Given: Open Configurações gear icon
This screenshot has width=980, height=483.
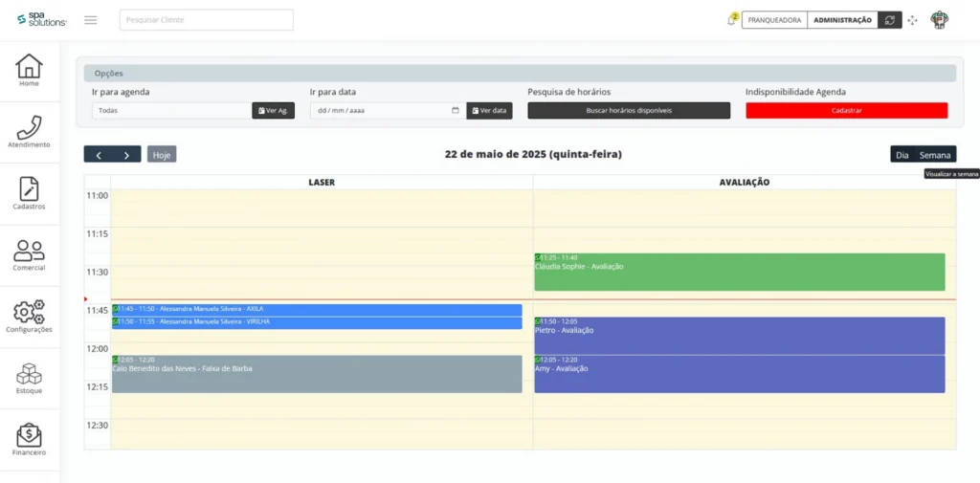Looking at the screenshot, I should coord(29,317).
